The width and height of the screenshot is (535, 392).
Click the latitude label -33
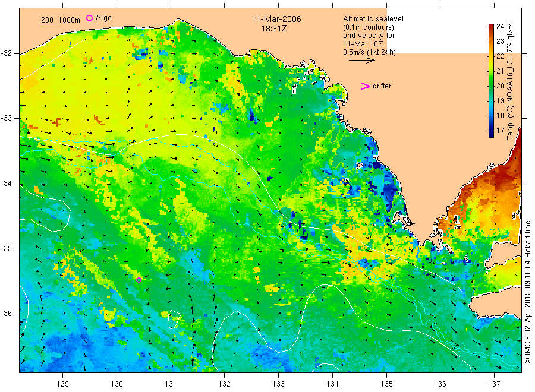click(x=6, y=118)
